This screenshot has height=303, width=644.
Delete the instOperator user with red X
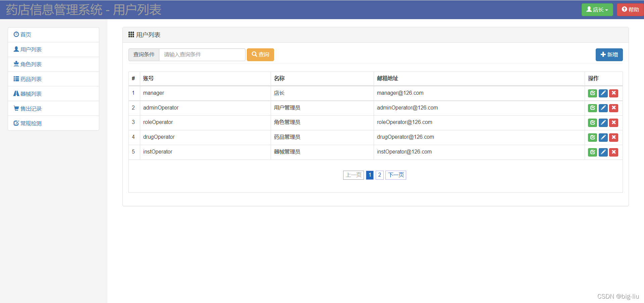click(614, 152)
